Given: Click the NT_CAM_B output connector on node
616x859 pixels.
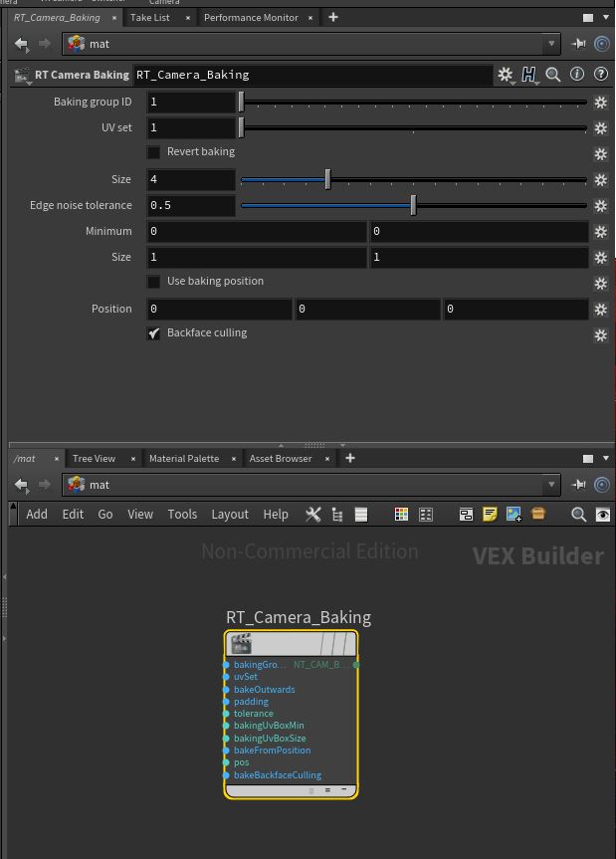Looking at the screenshot, I should point(356,665).
